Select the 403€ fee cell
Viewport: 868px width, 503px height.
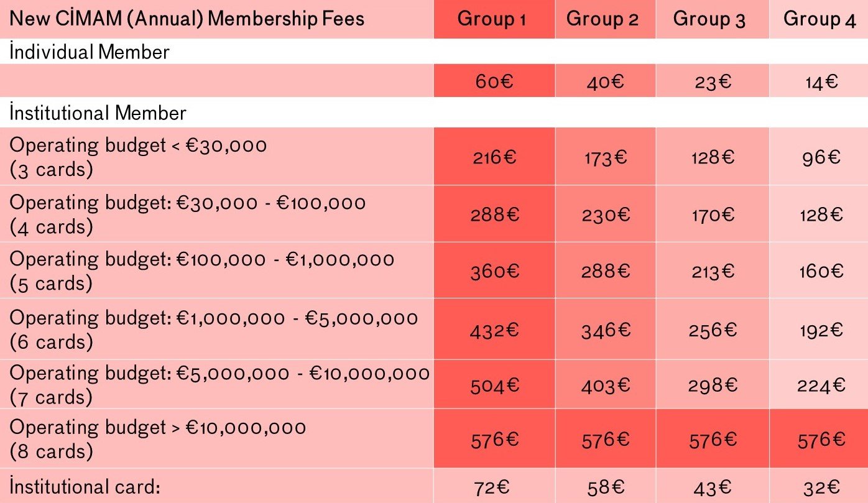click(x=606, y=386)
